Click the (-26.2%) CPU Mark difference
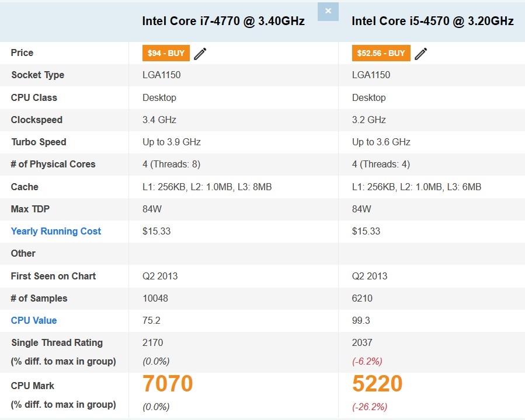Screen dimensions: 525x420 (x=370, y=407)
